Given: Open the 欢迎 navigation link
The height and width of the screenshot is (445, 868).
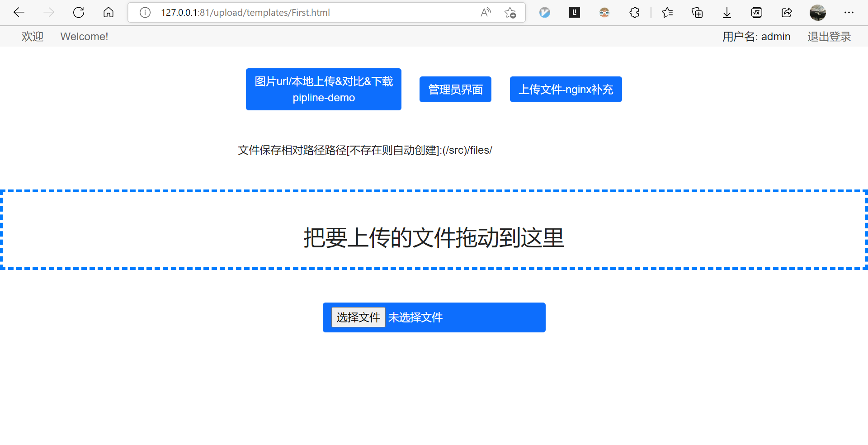Looking at the screenshot, I should click(x=33, y=37).
